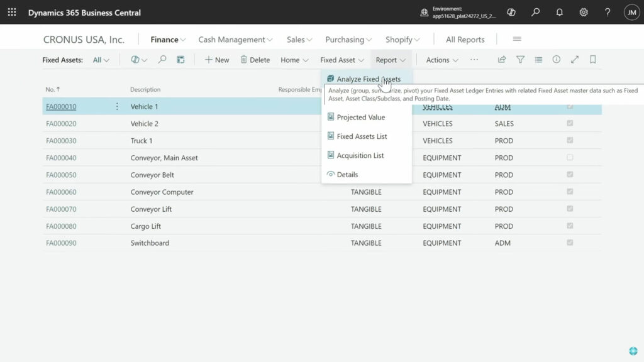
Task: Expand the page with the arrows icon
Action: click(x=575, y=60)
